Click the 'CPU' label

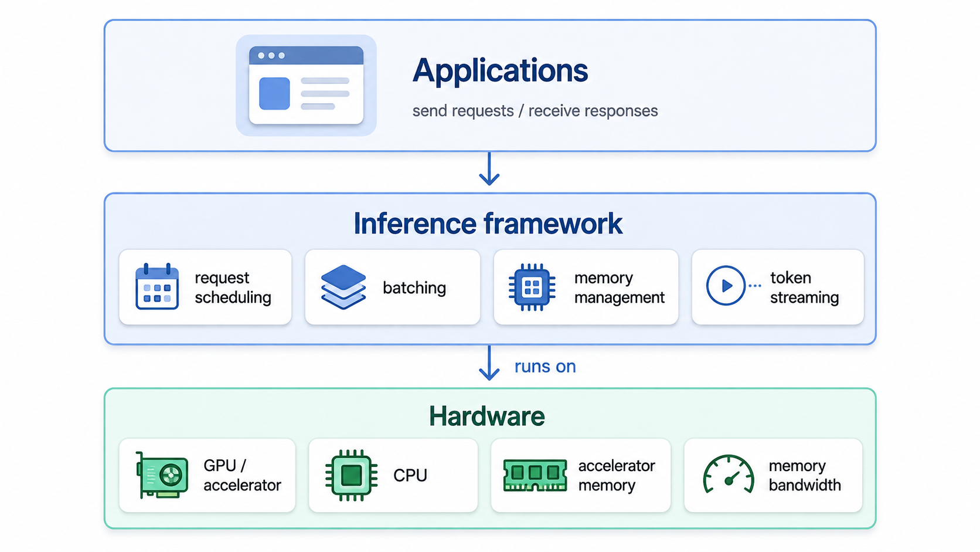(x=410, y=475)
